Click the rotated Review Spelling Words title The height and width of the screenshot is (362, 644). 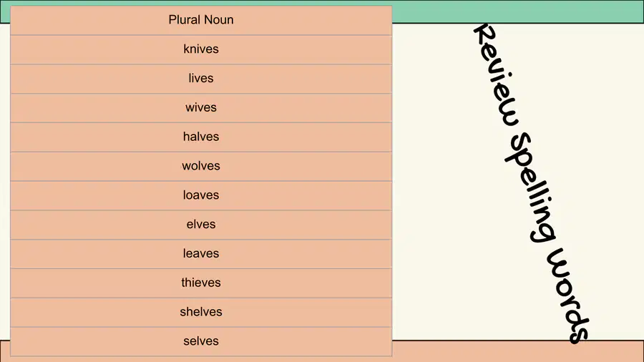tap(532, 183)
